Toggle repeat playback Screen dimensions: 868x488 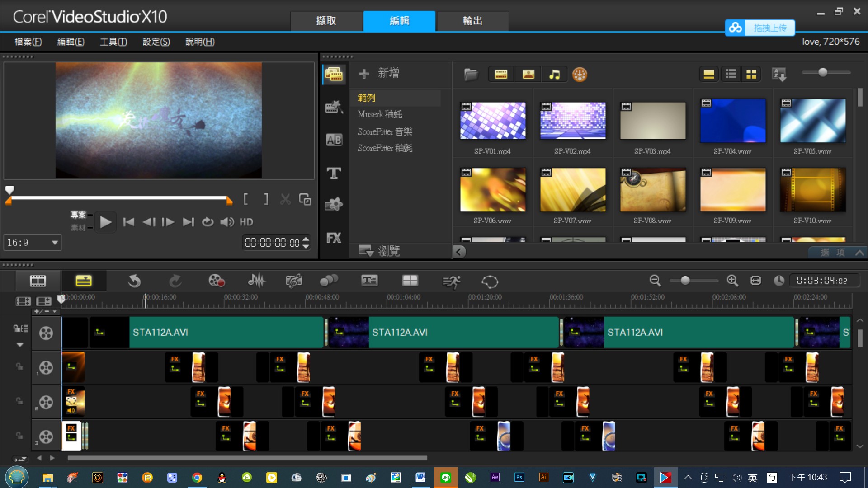click(x=208, y=222)
